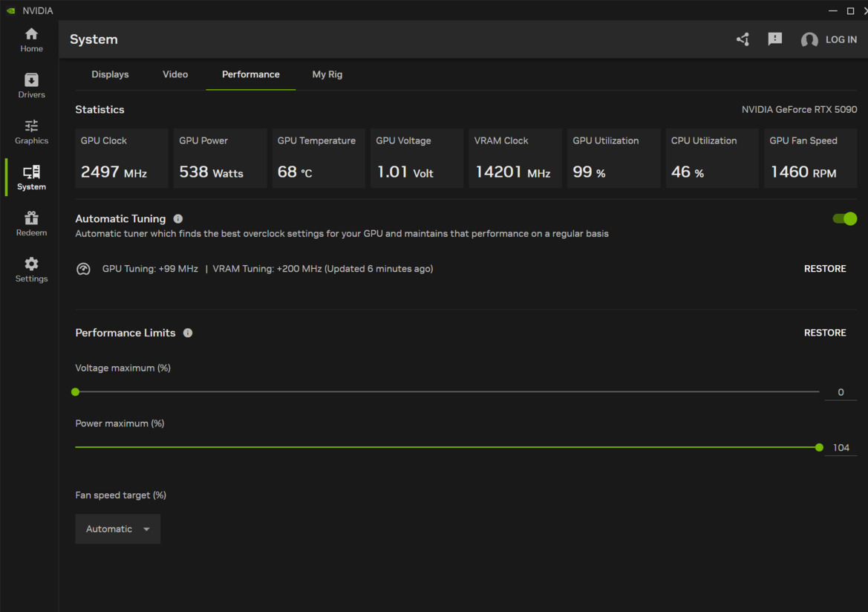The width and height of the screenshot is (868, 612).
Task: Maximize the NVIDIA window
Action: coord(850,10)
